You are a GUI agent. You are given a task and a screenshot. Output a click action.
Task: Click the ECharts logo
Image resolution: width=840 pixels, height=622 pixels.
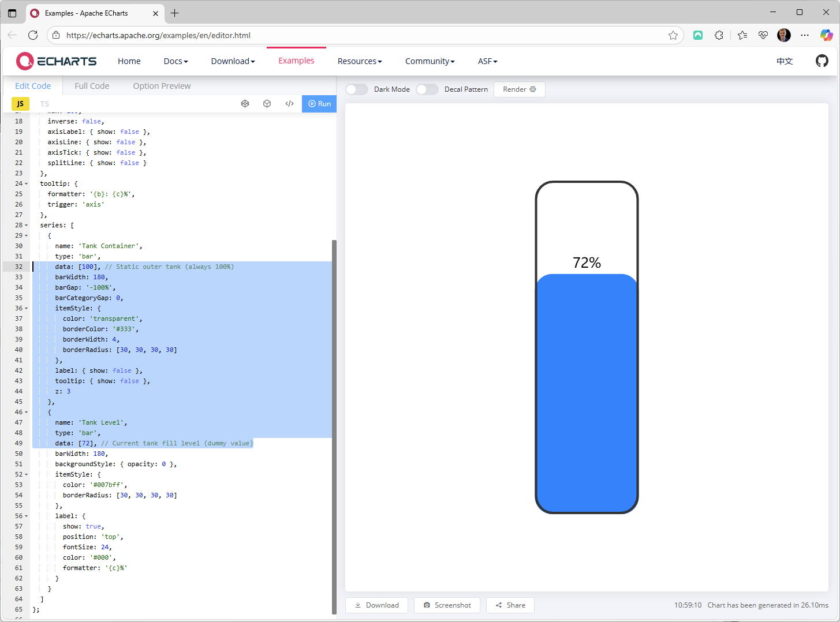click(57, 61)
